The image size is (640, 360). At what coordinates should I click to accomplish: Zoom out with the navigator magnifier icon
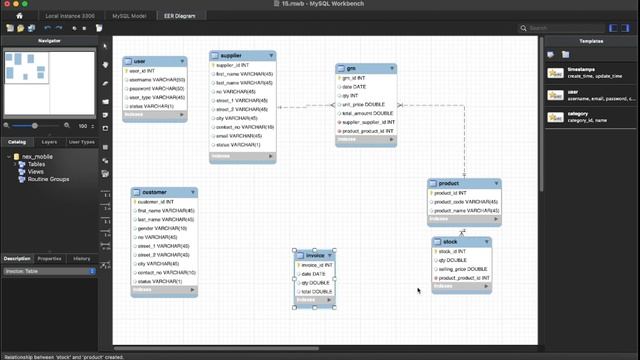(7, 126)
